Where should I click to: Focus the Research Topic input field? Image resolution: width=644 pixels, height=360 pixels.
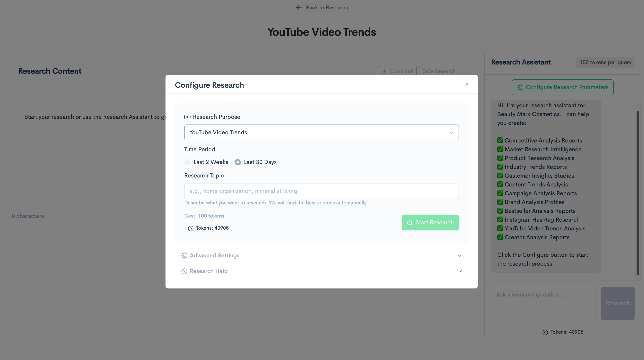[x=321, y=191]
